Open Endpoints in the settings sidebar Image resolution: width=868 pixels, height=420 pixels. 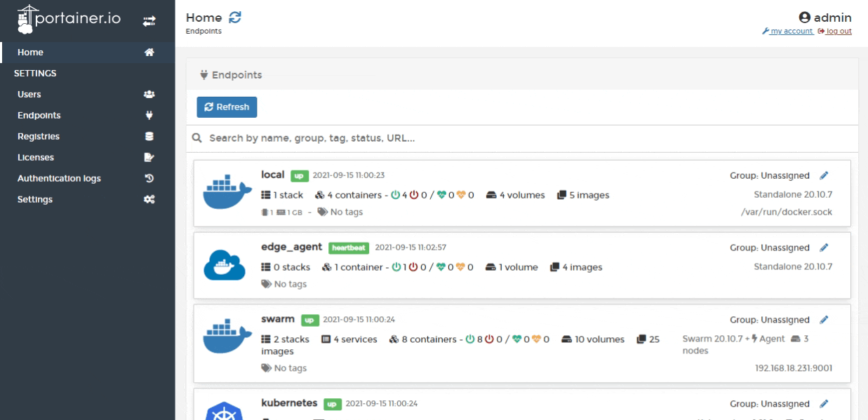39,115
